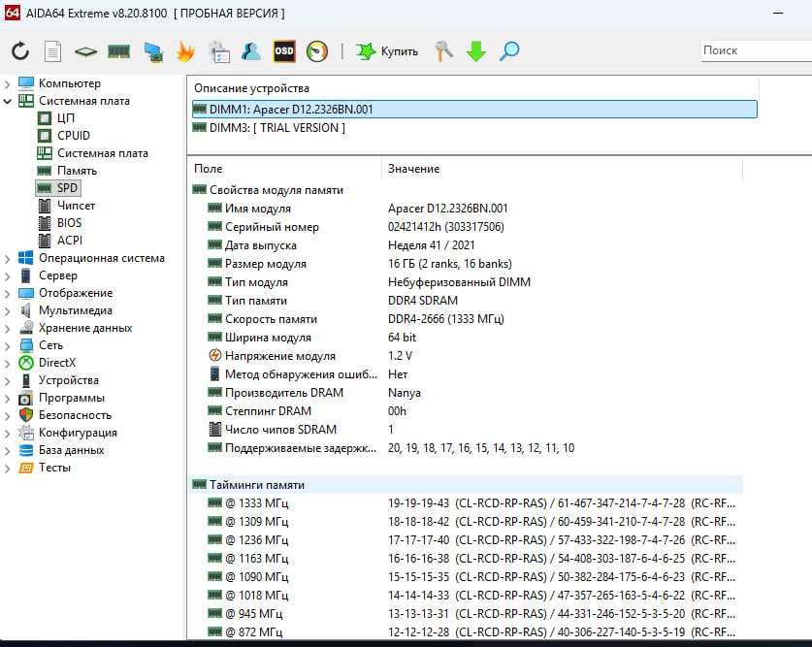Select Конфигурация in the tree

78,433
